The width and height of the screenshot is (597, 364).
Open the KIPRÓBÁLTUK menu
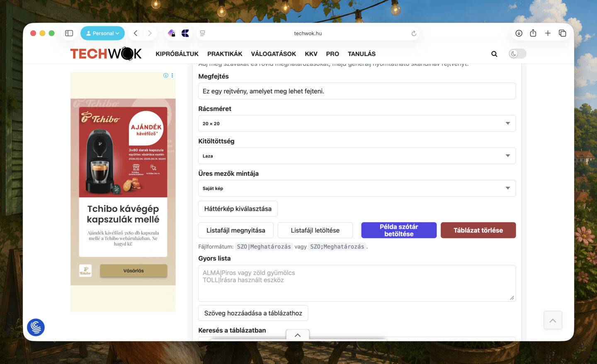tap(177, 54)
